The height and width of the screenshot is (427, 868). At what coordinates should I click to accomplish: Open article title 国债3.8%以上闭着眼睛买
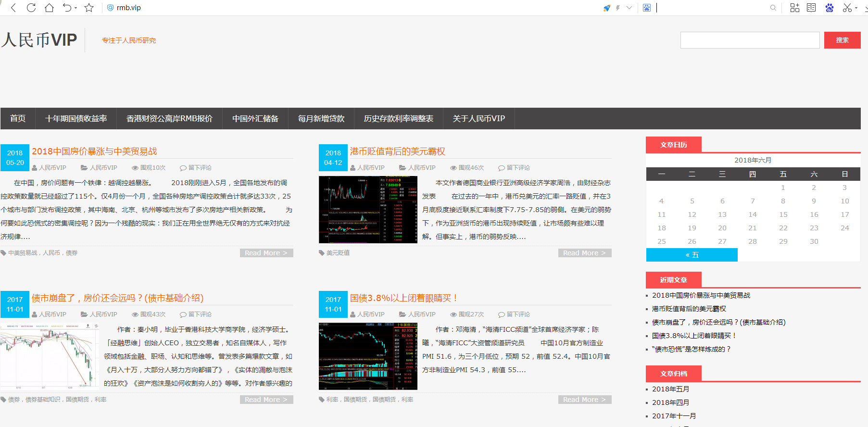[404, 298]
